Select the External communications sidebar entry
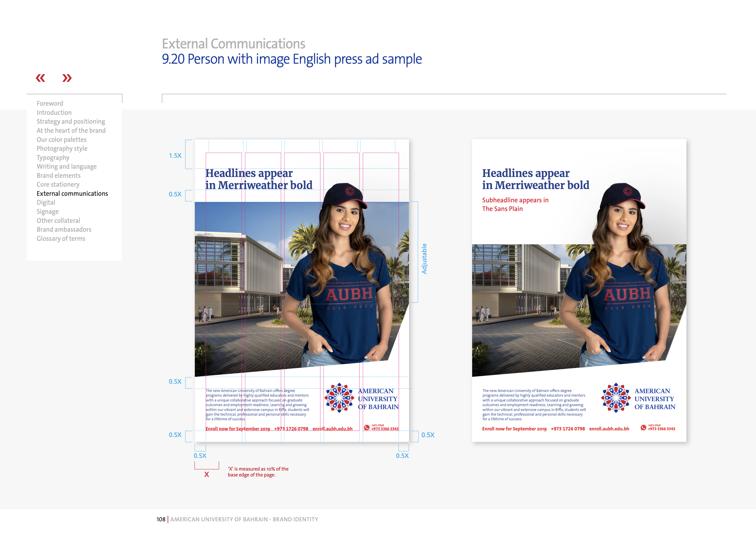Viewport: 756px width, 534px height. pyautogui.click(x=73, y=193)
